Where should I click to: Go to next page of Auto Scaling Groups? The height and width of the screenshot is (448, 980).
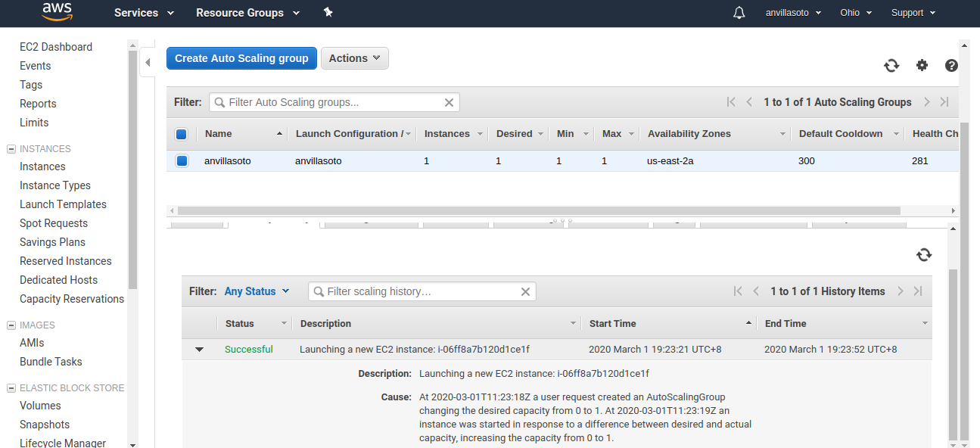point(927,102)
